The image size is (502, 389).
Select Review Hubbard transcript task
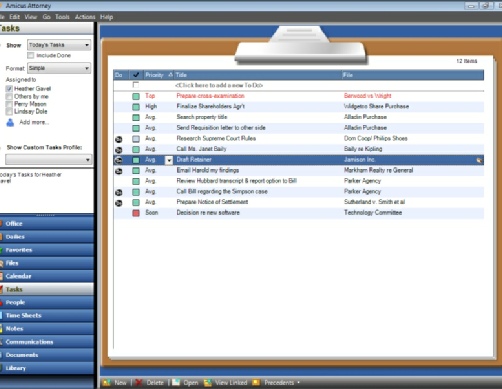[x=236, y=181]
